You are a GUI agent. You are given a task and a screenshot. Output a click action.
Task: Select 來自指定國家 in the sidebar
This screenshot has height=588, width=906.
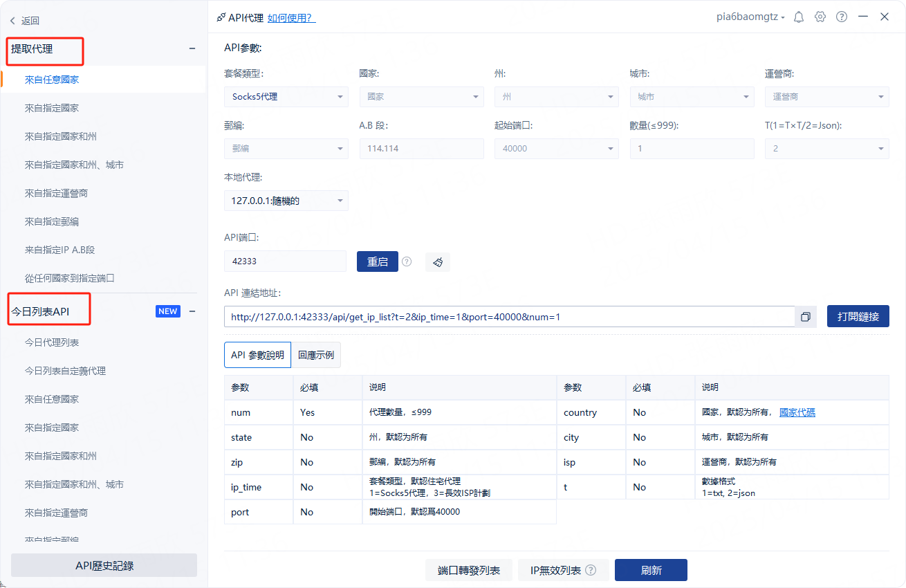tap(52, 108)
